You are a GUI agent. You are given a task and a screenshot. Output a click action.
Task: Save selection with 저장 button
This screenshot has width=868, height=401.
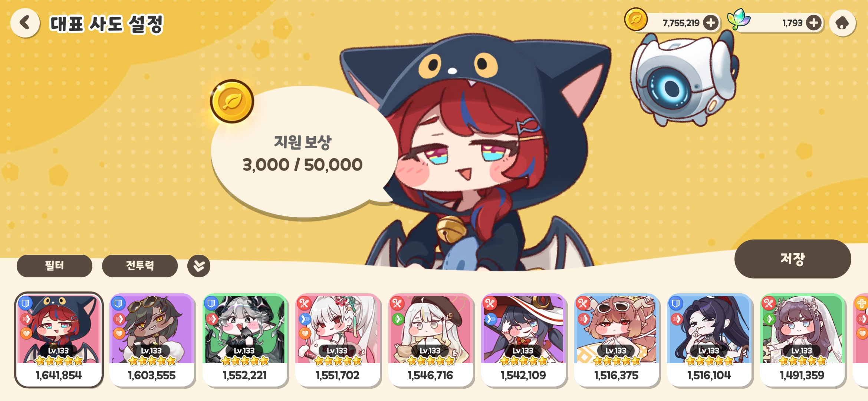pyautogui.click(x=793, y=259)
